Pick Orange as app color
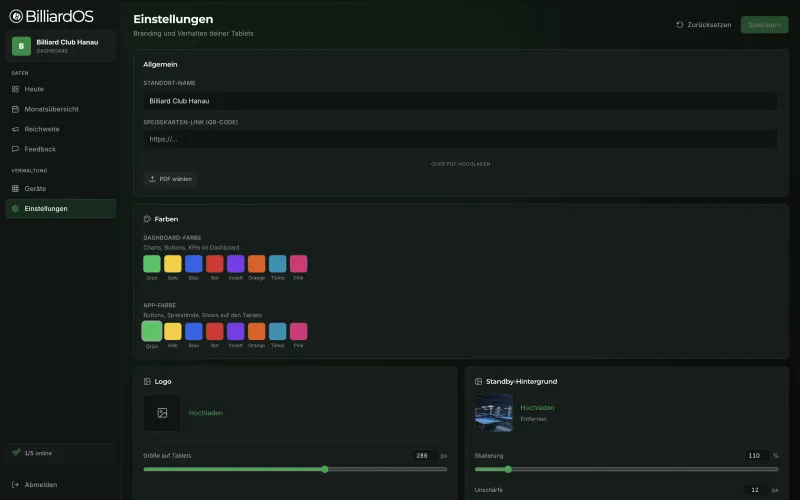This screenshot has height=500, width=800. 257,331
